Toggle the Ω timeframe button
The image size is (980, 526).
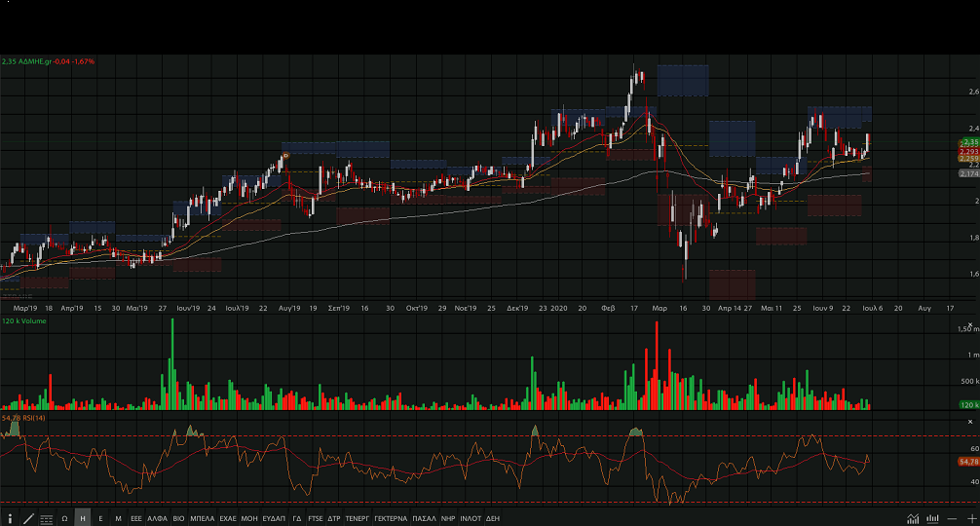[64, 519]
